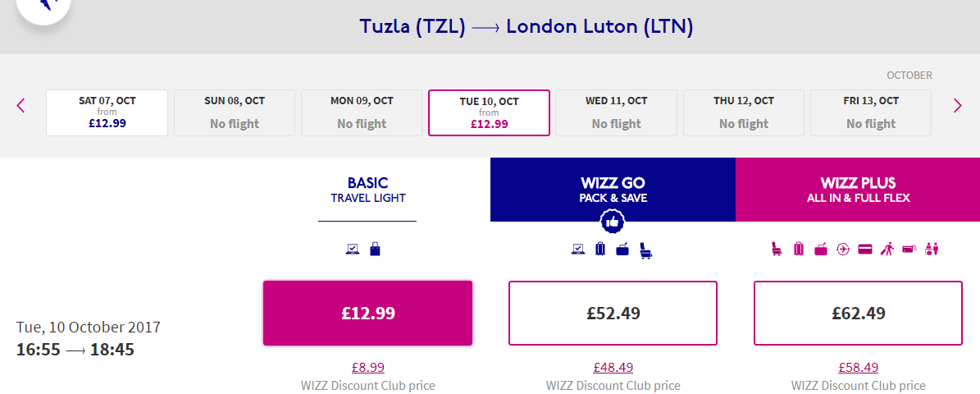Show previous dates with left arrow
This screenshot has width=980, height=394.
pyautogui.click(x=21, y=105)
